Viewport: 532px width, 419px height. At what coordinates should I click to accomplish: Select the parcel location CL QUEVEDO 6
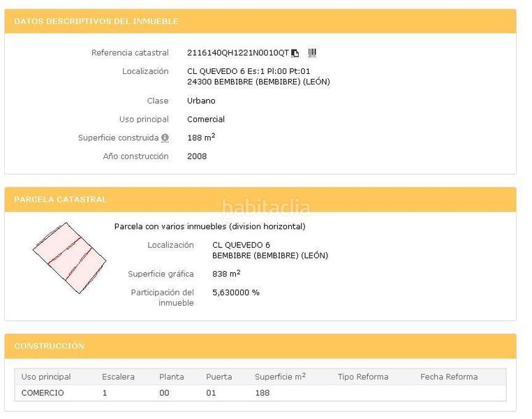click(242, 245)
